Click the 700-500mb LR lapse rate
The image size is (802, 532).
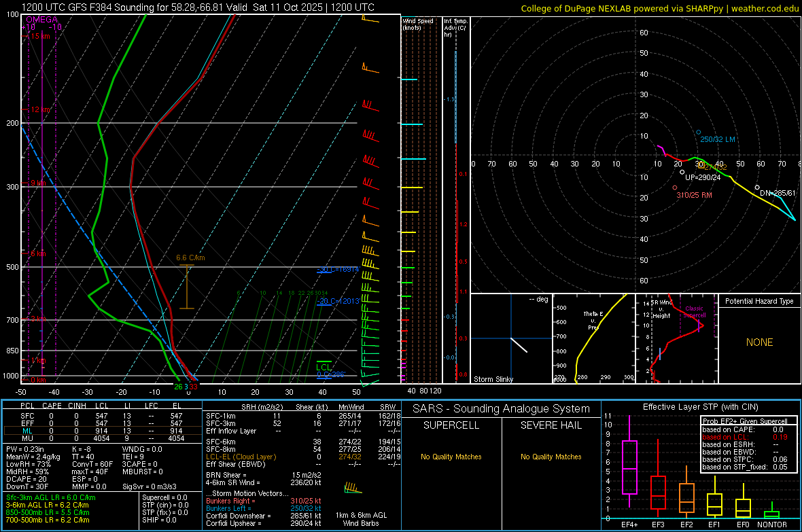(48, 520)
